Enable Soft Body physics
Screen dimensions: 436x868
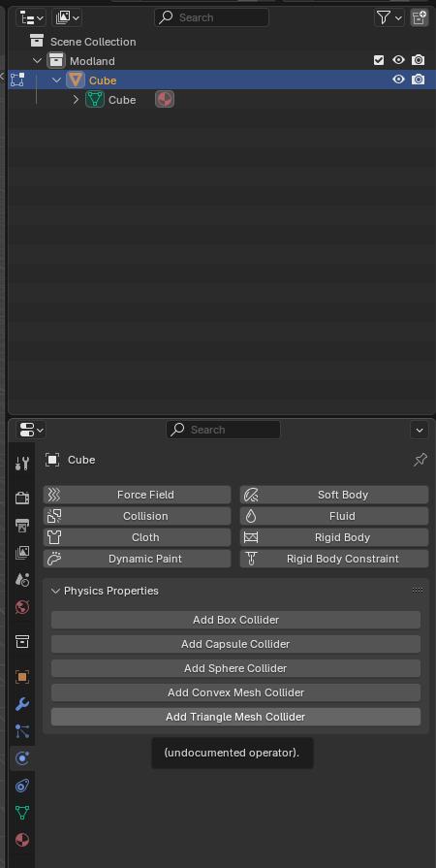tap(334, 495)
